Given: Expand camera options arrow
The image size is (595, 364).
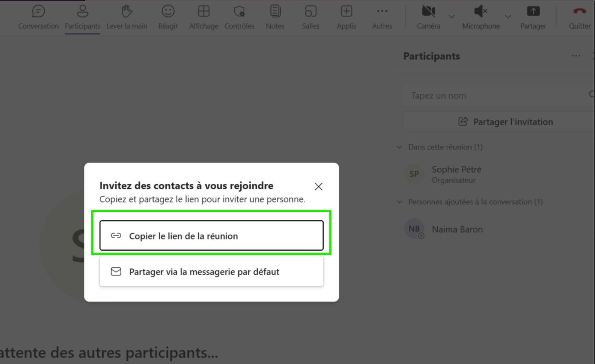Looking at the screenshot, I should coord(451,16).
